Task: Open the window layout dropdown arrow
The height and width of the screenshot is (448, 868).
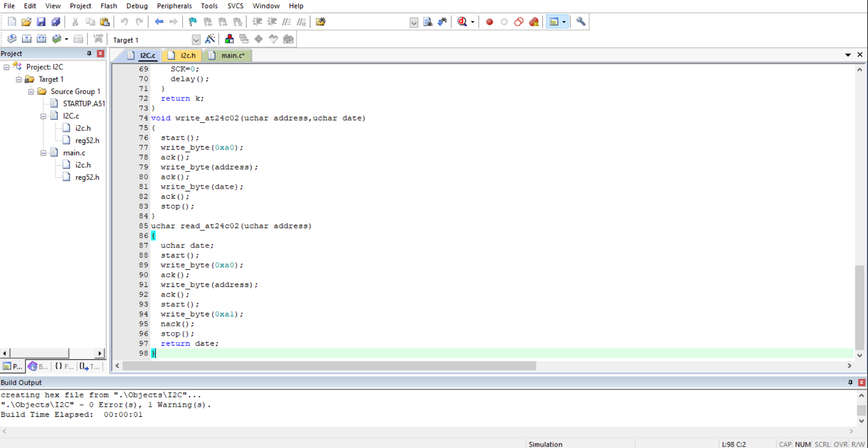Action: pos(564,22)
